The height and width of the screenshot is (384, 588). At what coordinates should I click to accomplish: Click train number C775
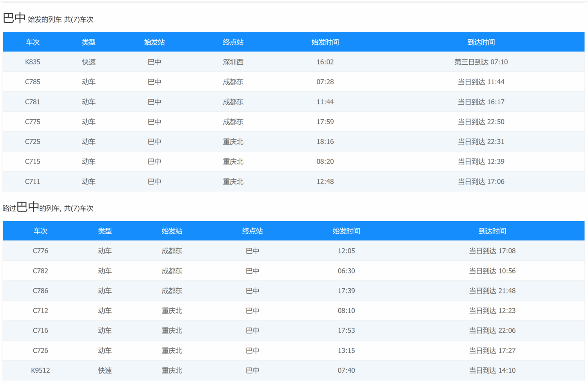tap(33, 122)
